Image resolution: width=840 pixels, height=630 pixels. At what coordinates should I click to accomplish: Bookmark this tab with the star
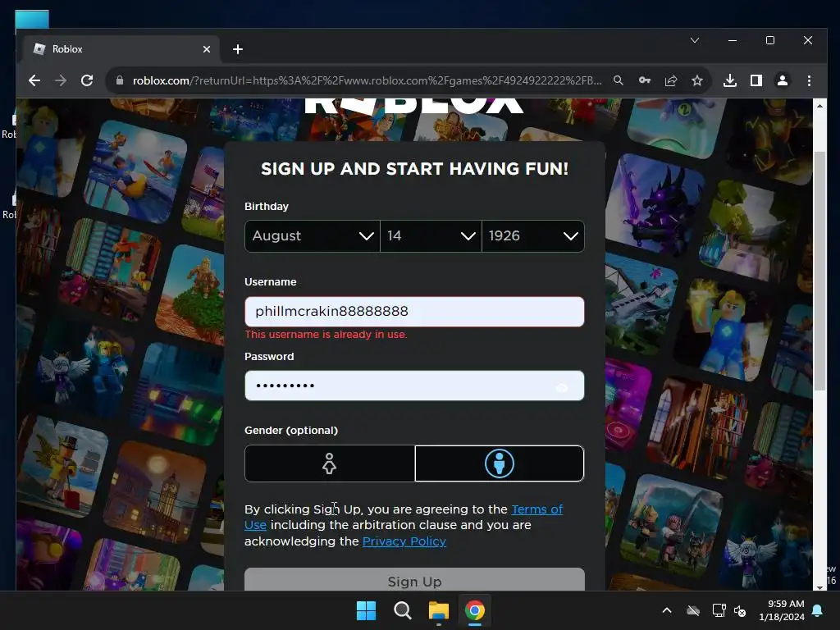697,80
